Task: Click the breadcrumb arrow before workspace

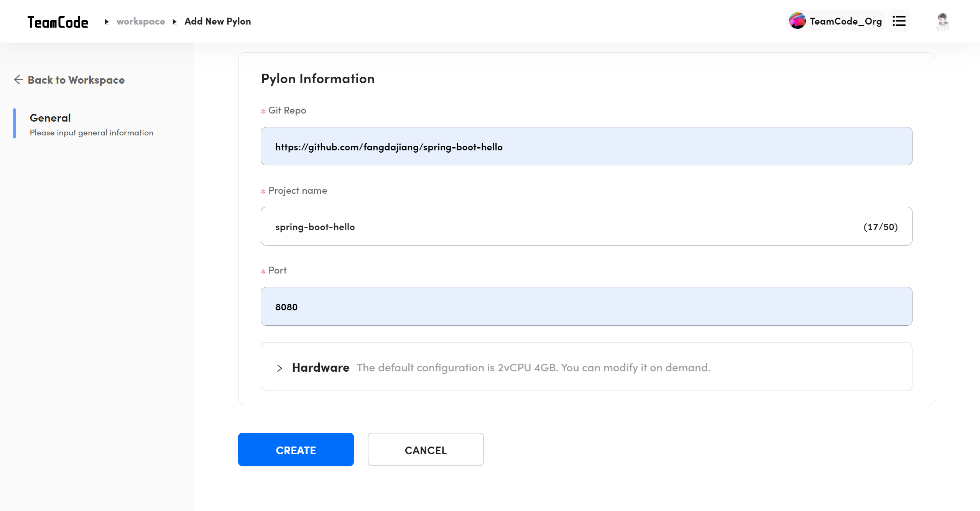Action: (x=107, y=21)
